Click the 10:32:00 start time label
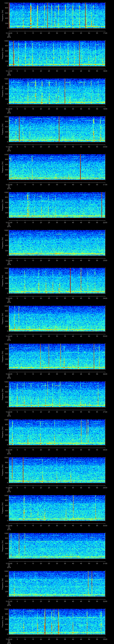Image resolution: width=114 pixels, height=644 pixels. click(x=9, y=639)
